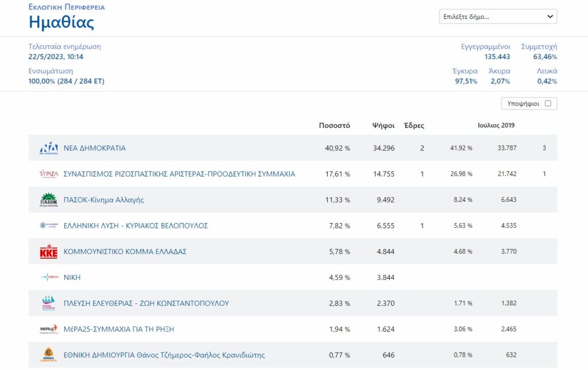Open the ΝΕΑ ΔΗΜΟΚΡΑΤΙΑ party link
The height and width of the screenshot is (370, 588).
pos(94,148)
